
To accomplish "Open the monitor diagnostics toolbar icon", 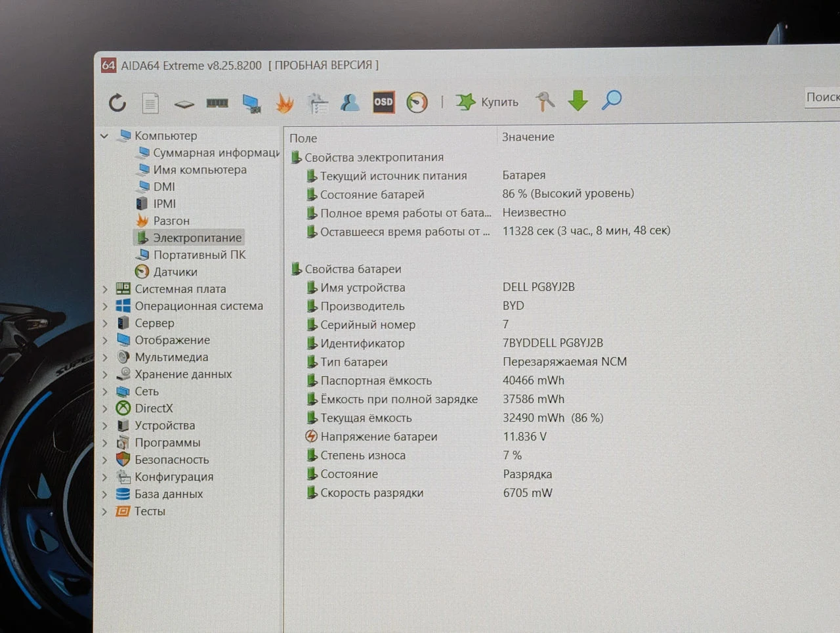I will [251, 103].
